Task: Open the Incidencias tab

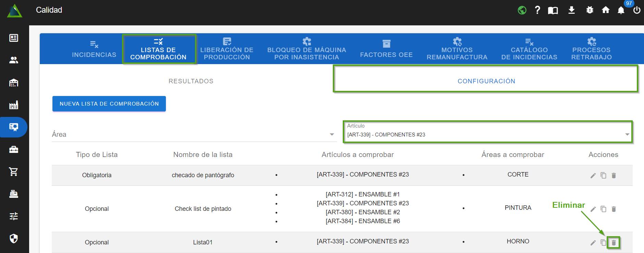Action: click(94, 49)
